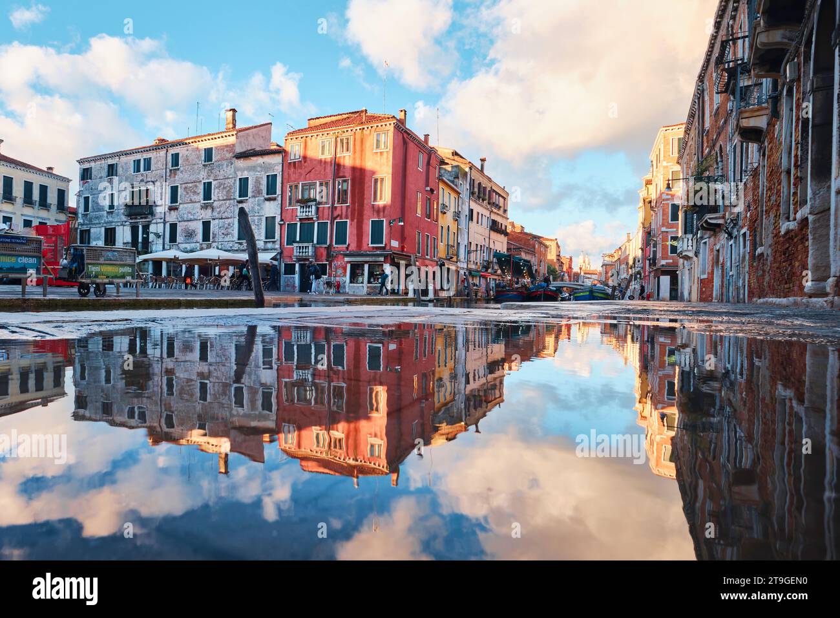Click the "Tieni Venezia pulita" sign on the cart
840x618 pixels.
tap(111, 270)
